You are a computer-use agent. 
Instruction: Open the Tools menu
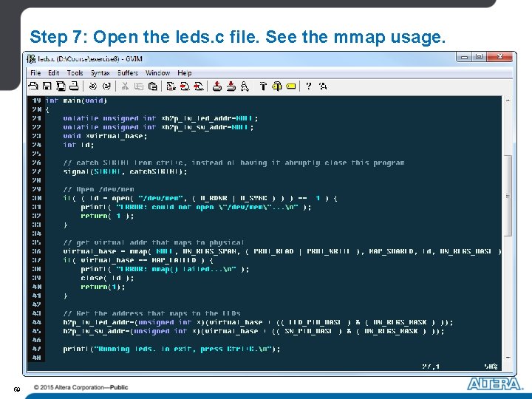pyautogui.click(x=75, y=73)
